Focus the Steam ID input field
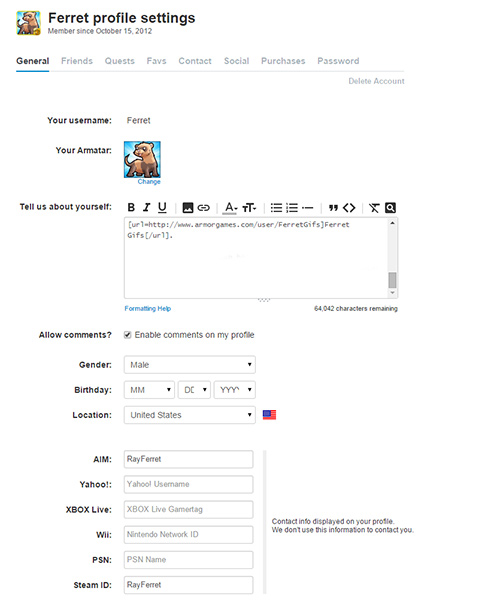Image resolution: width=500 pixels, height=603 pixels. click(188, 585)
